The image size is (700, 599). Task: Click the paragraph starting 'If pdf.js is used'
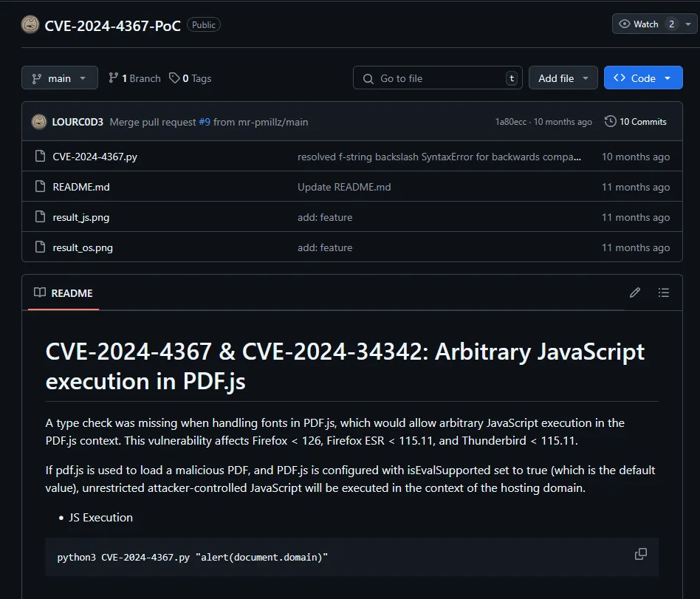pyautogui.click(x=351, y=479)
